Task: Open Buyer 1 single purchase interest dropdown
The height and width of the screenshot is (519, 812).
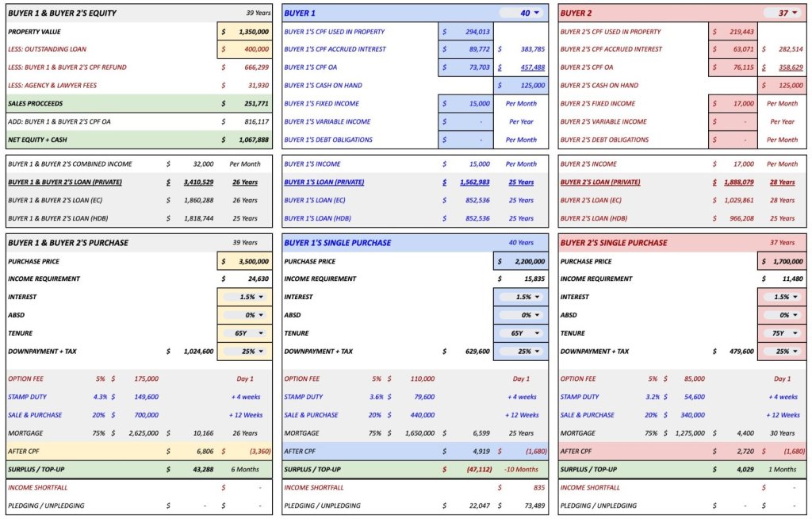Action: [x=520, y=297]
